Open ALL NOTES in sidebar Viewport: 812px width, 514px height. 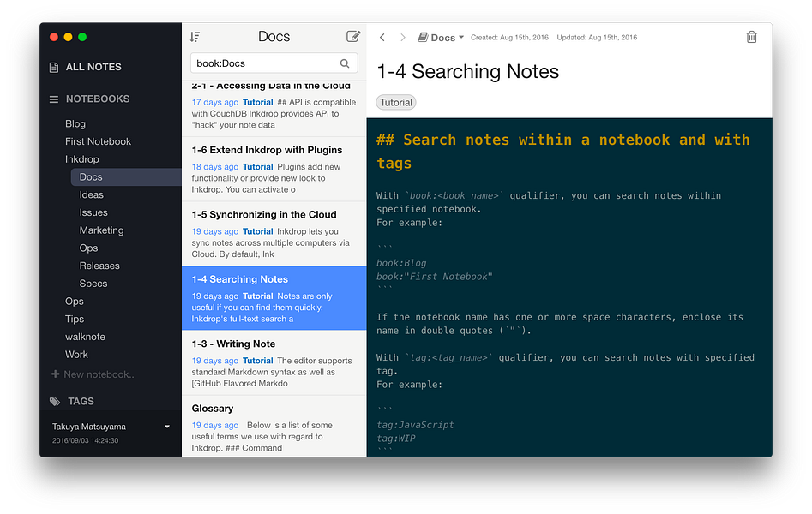coord(93,67)
